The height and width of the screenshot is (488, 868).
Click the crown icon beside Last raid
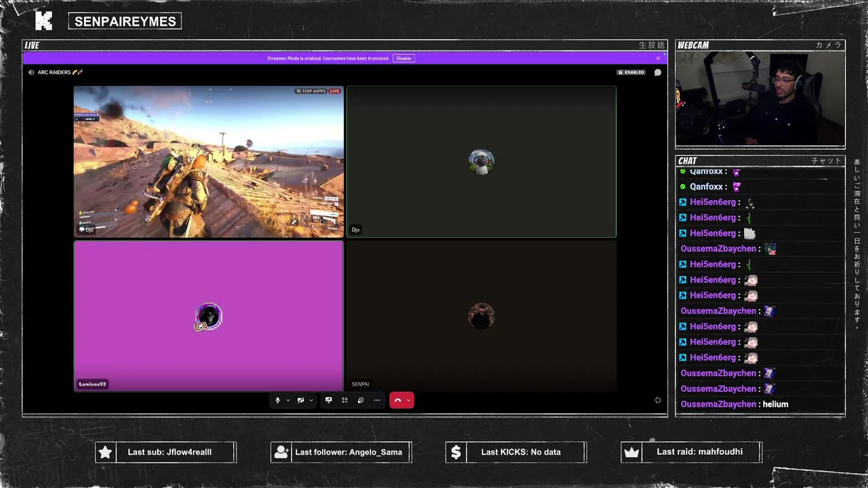631,452
